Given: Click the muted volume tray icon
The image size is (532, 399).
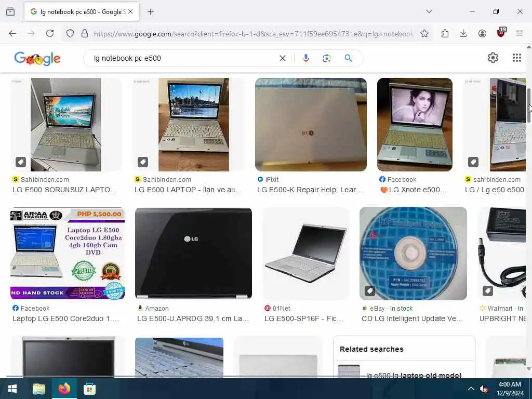Looking at the screenshot, I should [x=484, y=389].
